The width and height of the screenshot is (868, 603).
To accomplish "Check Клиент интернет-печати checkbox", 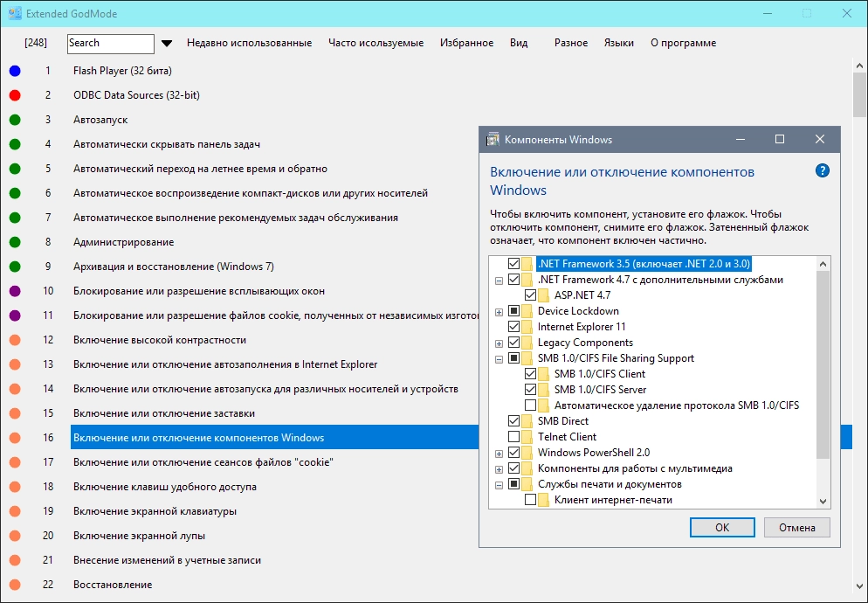I will pyautogui.click(x=530, y=500).
